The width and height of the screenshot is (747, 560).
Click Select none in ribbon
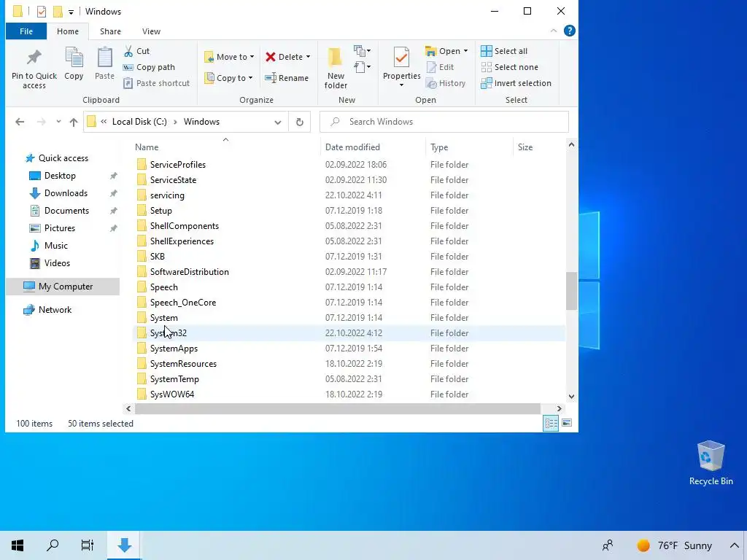click(x=509, y=67)
